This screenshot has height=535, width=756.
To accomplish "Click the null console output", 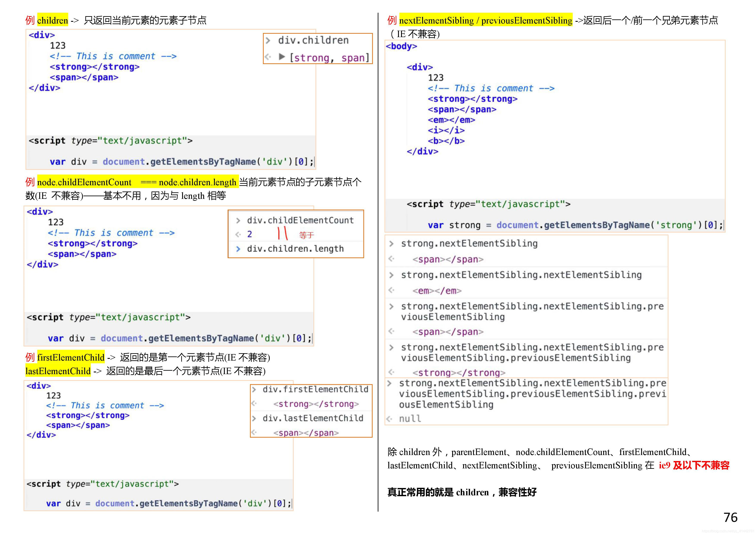I will tap(410, 419).
